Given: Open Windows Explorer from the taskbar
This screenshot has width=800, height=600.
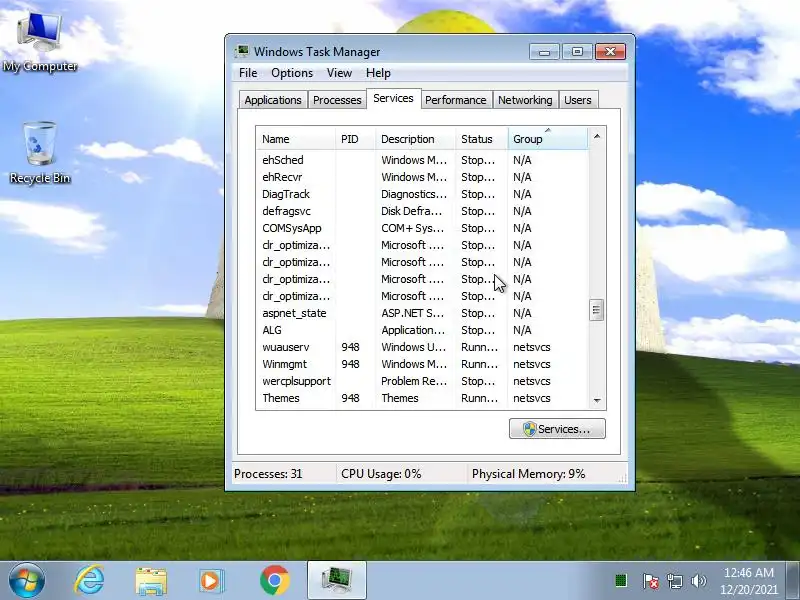Looking at the screenshot, I should coord(151,581).
